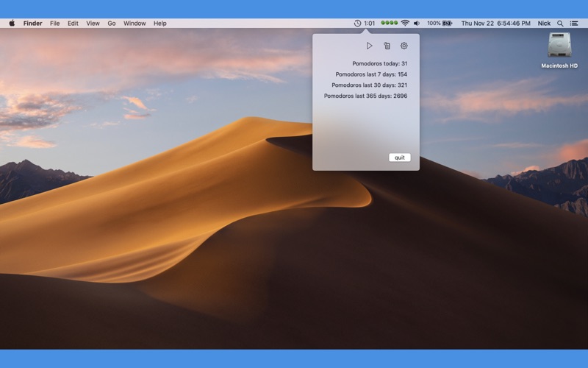Click the pomodoro timer clock icon in menu bar
Screen dimensions: 588x368
tap(357, 24)
